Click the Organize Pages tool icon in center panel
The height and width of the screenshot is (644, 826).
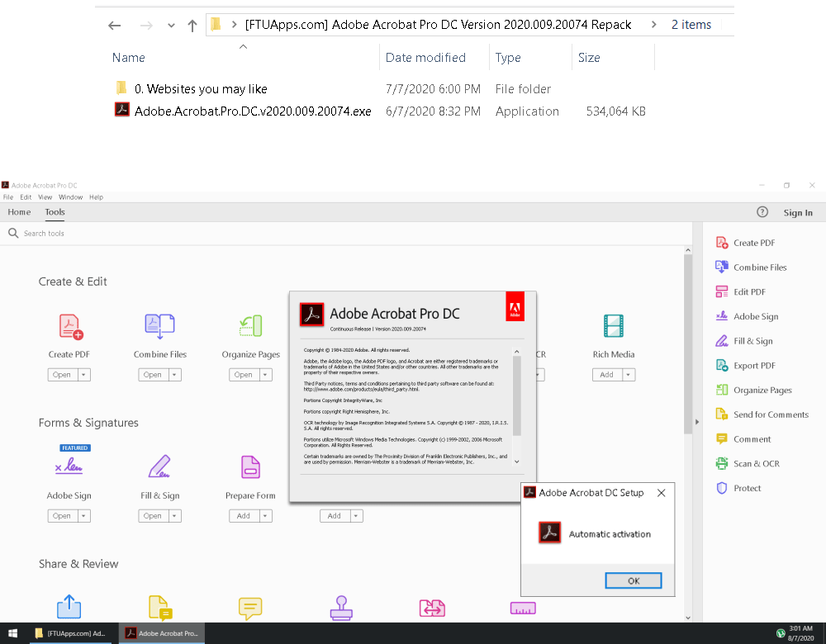click(x=251, y=326)
